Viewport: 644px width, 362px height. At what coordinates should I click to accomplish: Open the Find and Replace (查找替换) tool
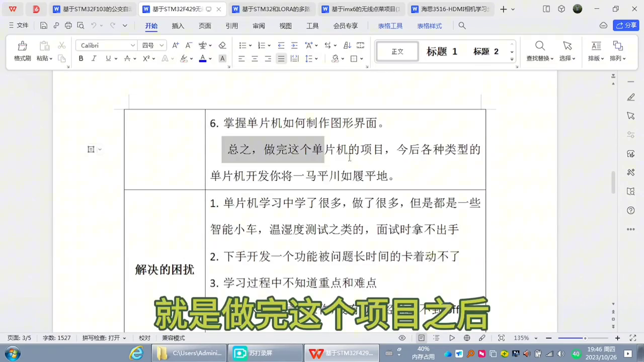[539, 51]
